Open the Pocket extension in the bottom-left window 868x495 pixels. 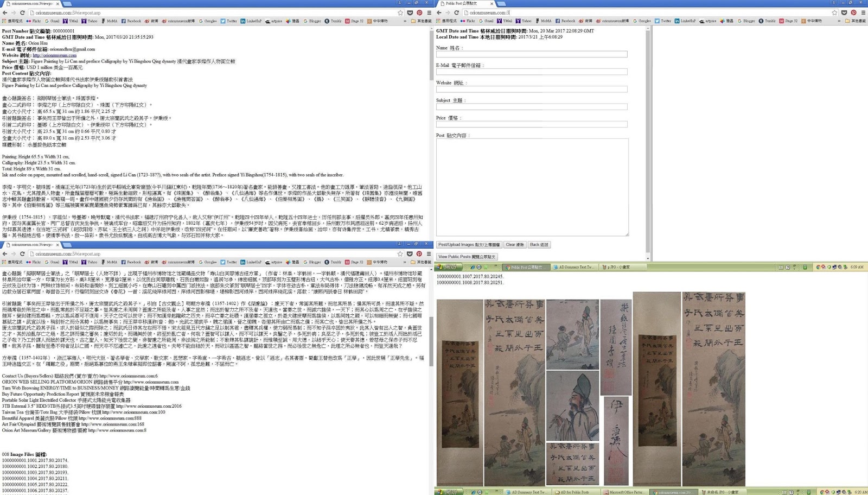click(x=410, y=253)
